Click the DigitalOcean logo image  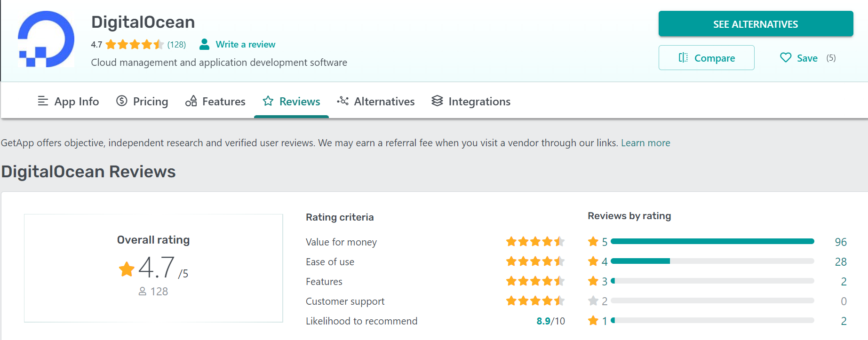[46, 39]
